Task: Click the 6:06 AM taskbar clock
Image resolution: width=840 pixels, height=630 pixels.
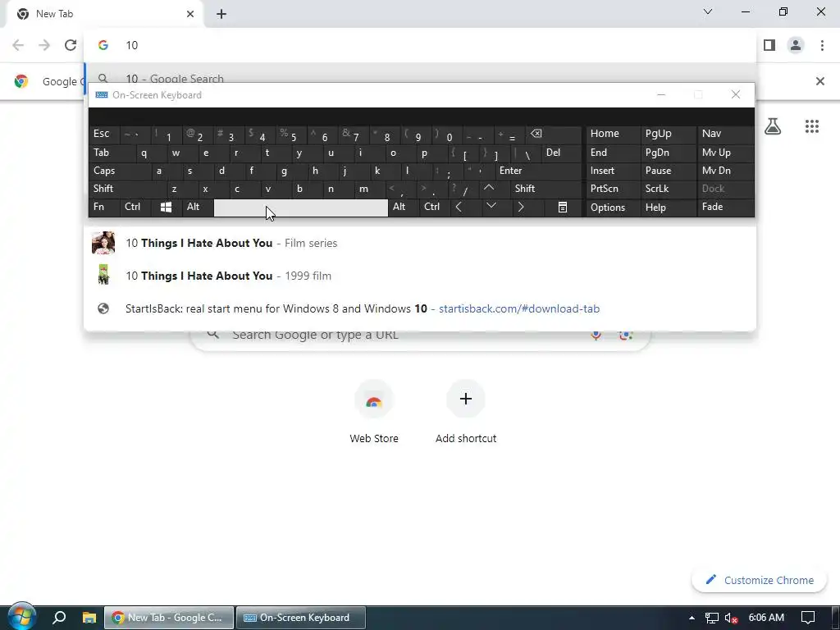Action: (x=766, y=618)
